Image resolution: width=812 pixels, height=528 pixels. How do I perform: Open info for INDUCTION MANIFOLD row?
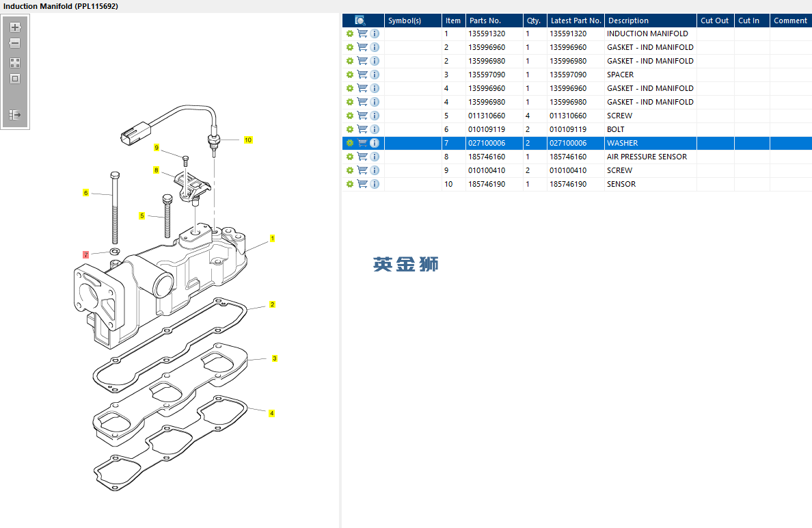[x=375, y=34]
